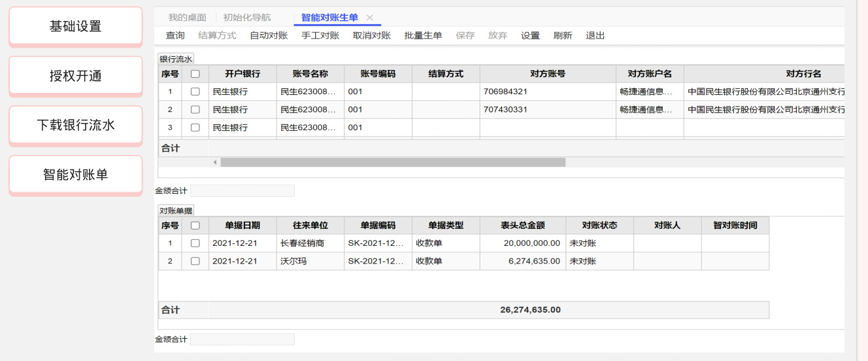Check the select-all box in 银行流水 header
The width and height of the screenshot is (868, 361).
pyautogui.click(x=195, y=74)
